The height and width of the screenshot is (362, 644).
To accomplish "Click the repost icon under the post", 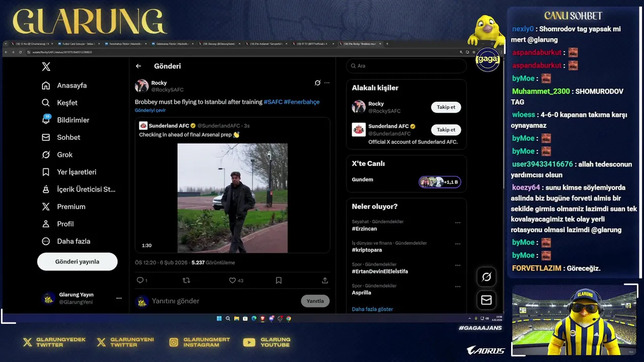I will coord(186,280).
